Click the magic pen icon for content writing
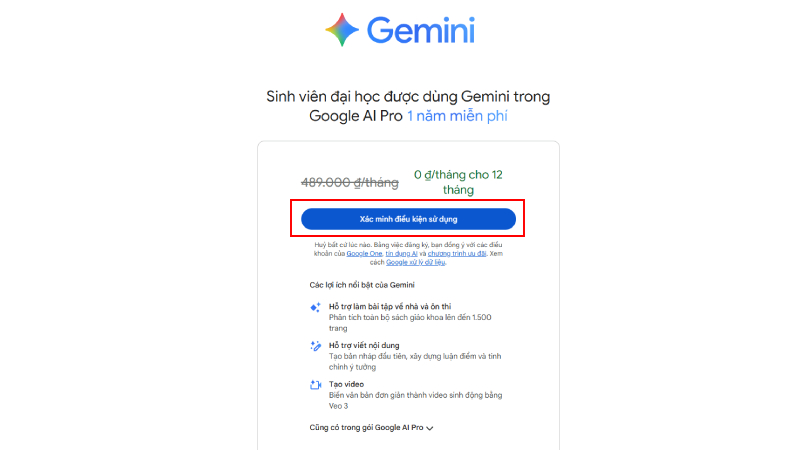The width and height of the screenshot is (800, 450). [x=315, y=346]
